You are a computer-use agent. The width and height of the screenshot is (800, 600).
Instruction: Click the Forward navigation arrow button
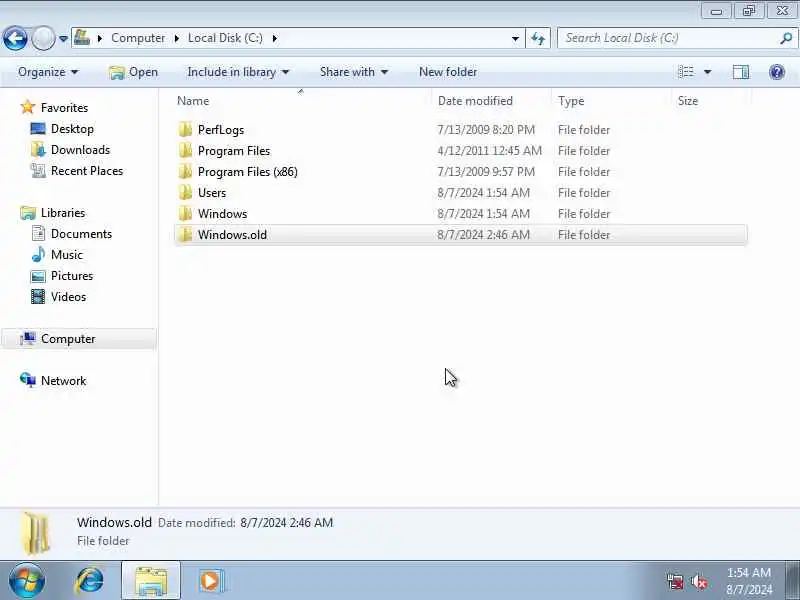(x=43, y=38)
